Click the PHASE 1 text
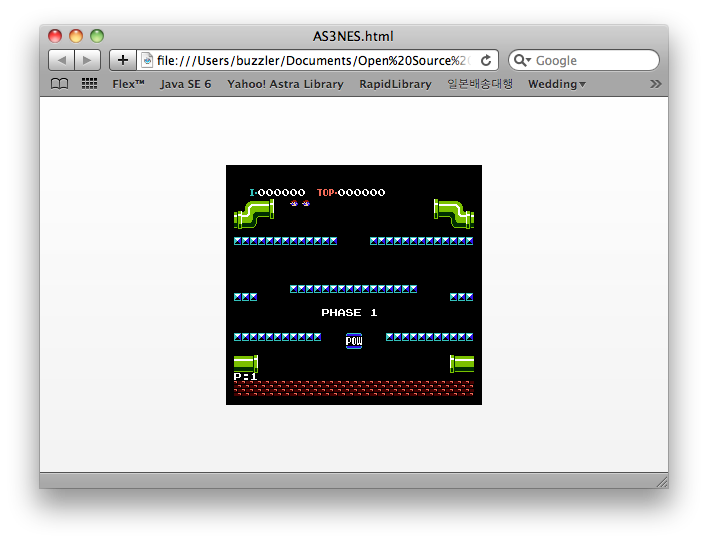Viewport: 708px width, 543px height. click(349, 313)
